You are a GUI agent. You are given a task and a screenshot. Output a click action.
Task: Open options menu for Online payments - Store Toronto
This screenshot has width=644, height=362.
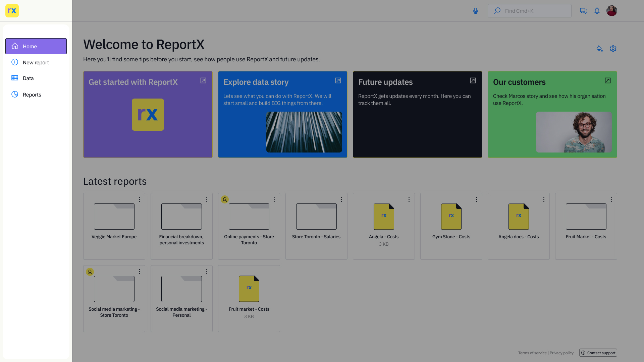click(x=274, y=199)
